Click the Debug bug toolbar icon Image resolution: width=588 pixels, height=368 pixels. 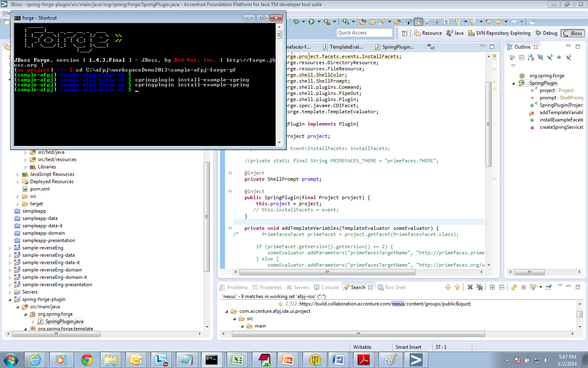(x=296, y=22)
